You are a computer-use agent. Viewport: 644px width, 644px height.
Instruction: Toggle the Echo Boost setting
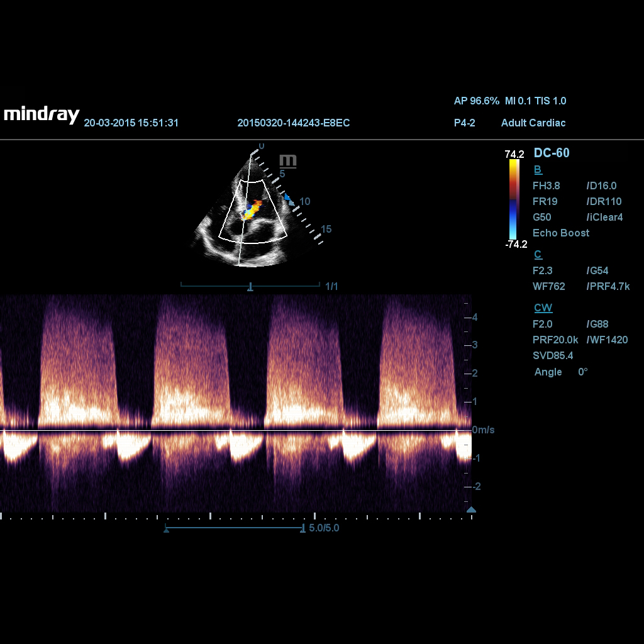[x=561, y=233]
